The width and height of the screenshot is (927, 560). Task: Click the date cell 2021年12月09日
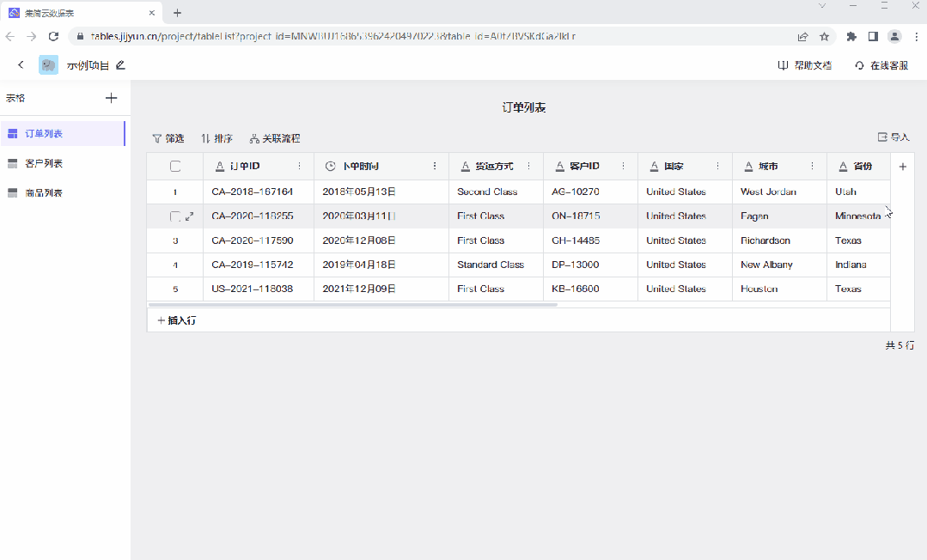tap(381, 289)
